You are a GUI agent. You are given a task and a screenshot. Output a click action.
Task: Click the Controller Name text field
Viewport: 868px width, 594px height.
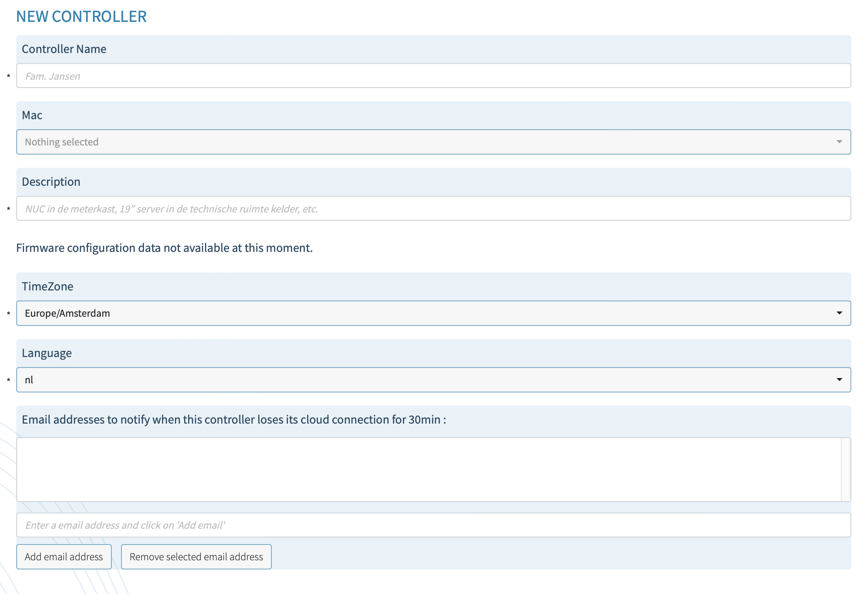click(x=433, y=76)
